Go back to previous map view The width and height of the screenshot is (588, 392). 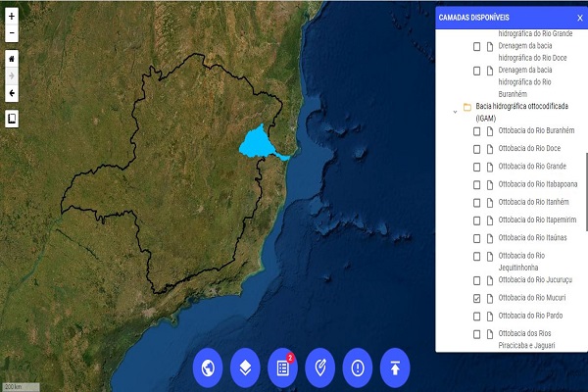click(x=12, y=93)
